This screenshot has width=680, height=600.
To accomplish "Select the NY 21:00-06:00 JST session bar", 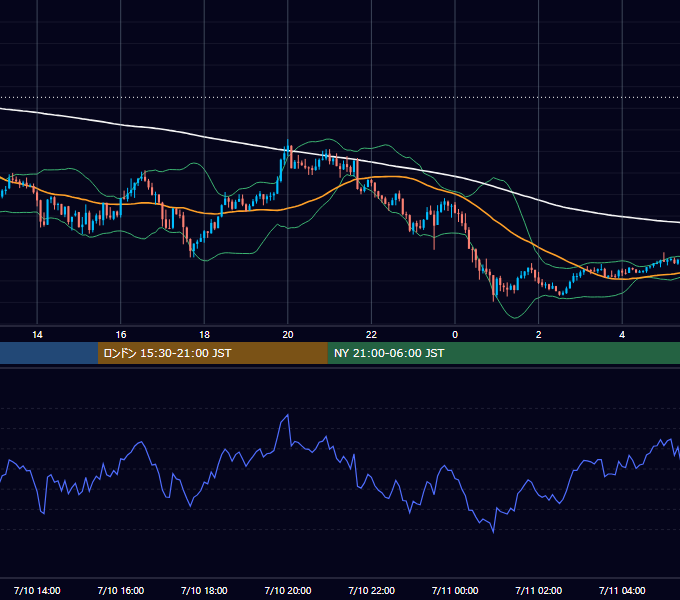I will tap(503, 353).
